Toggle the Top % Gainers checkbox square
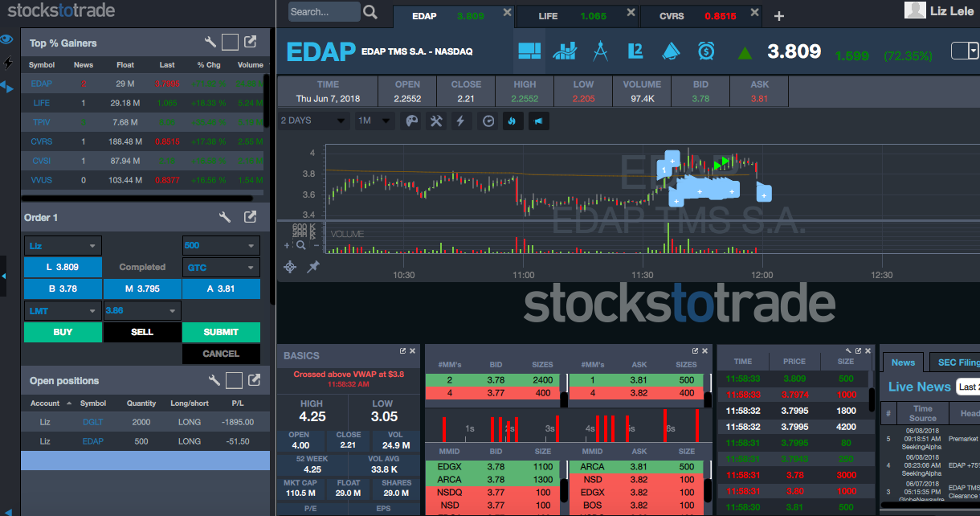This screenshot has width=980, height=516. (x=231, y=43)
